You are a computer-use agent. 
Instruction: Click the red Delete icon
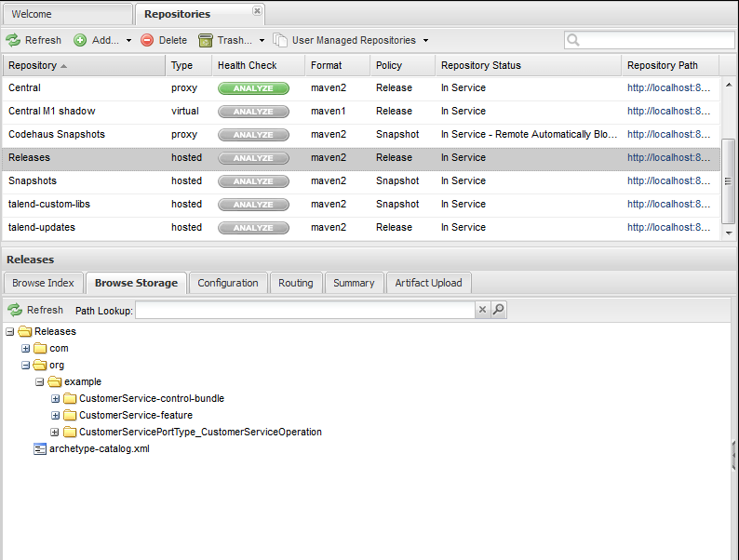pyautogui.click(x=148, y=40)
